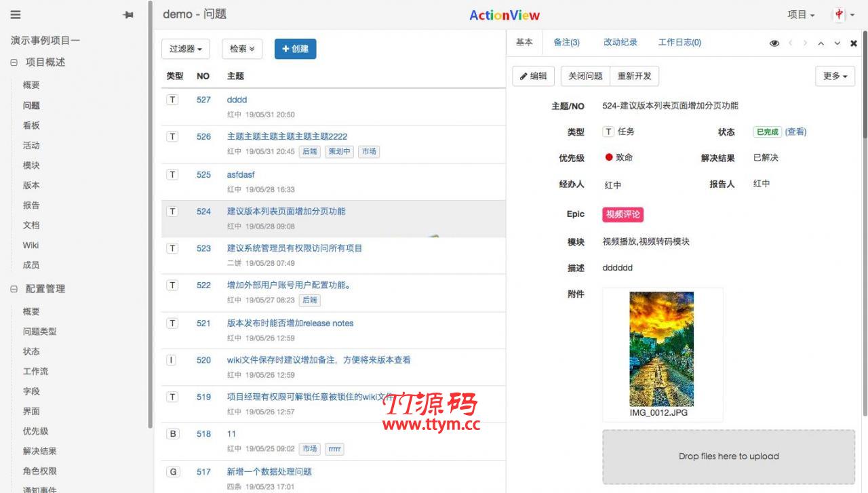868x493 pixels.
Task: Click the 重新开发 button
Action: (x=635, y=76)
